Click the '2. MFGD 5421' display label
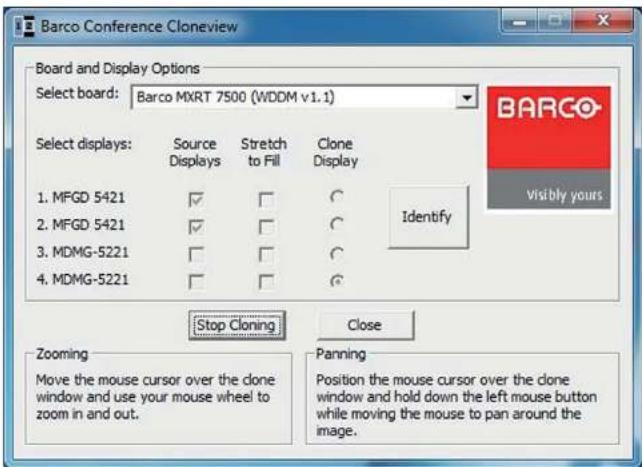This screenshot has height=467, width=642. pyautogui.click(x=81, y=225)
